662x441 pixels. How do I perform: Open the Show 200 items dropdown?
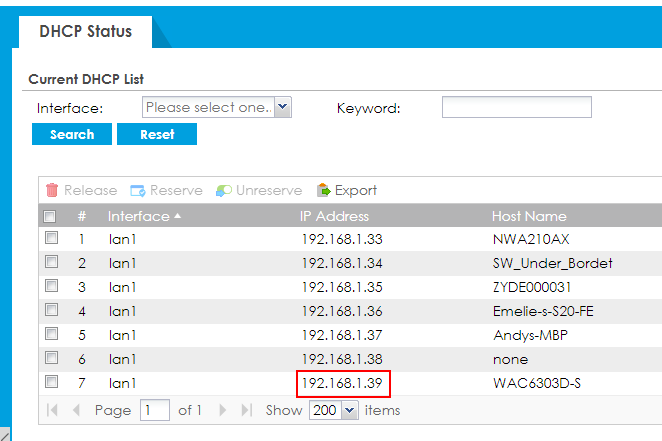350,410
